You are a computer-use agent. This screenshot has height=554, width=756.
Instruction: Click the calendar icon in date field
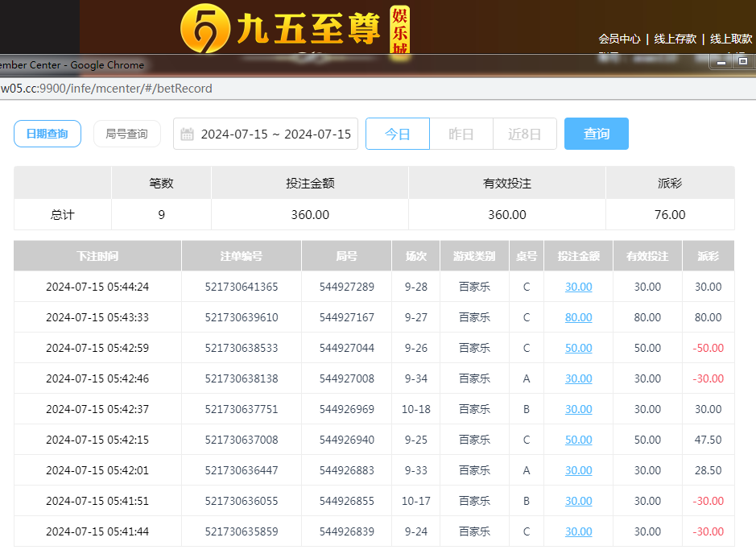pos(188,134)
